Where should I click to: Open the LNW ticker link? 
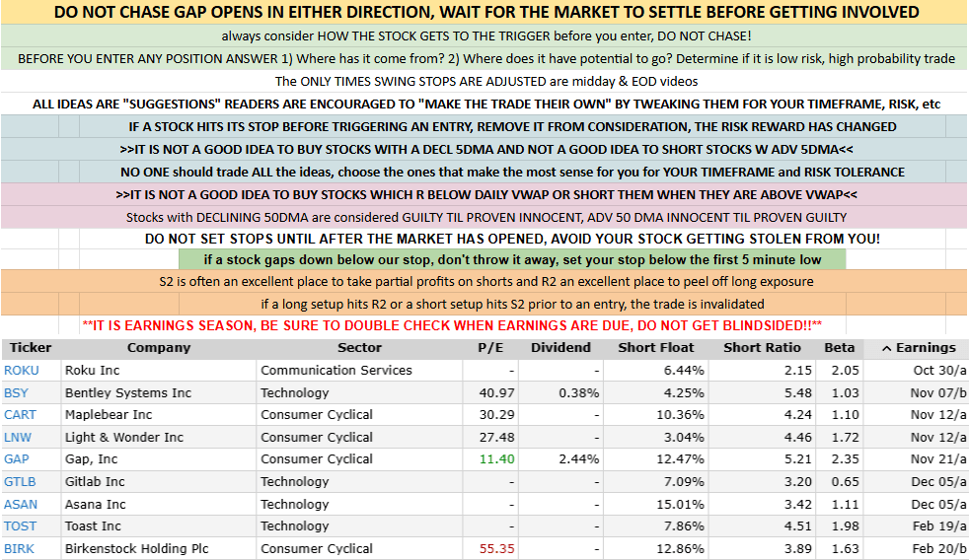tap(18, 437)
